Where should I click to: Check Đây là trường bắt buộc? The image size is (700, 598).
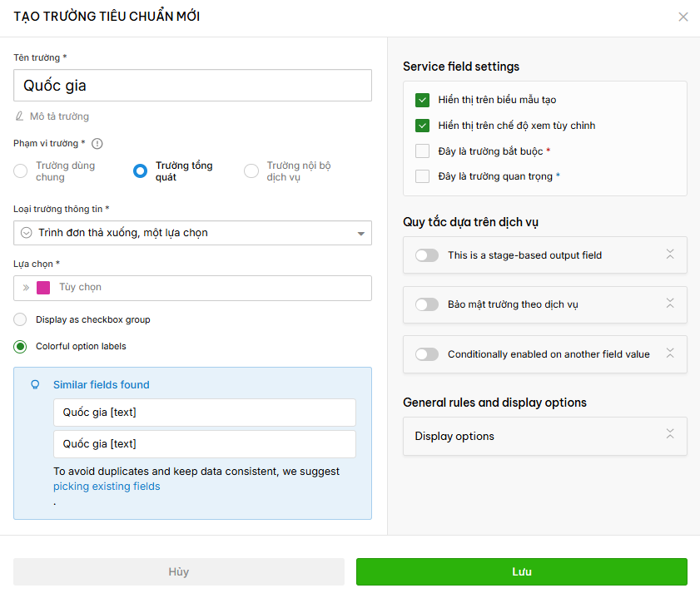pos(422,151)
